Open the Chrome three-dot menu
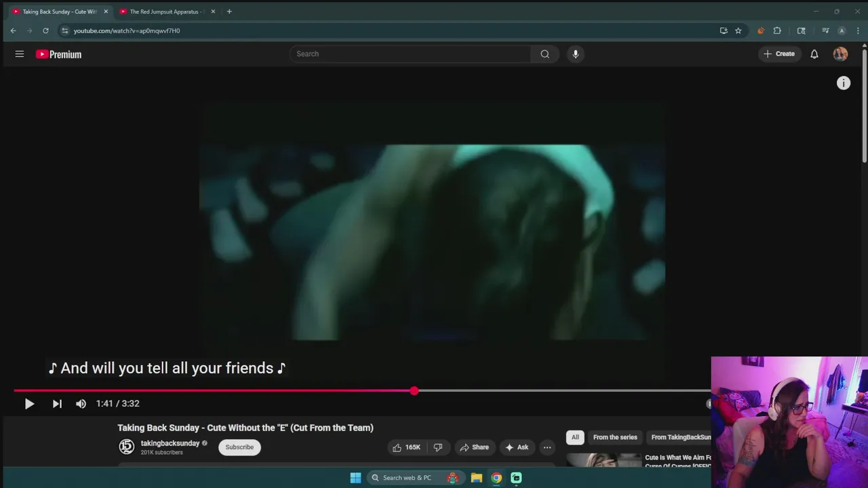The width and height of the screenshot is (868, 488). [x=858, y=30]
